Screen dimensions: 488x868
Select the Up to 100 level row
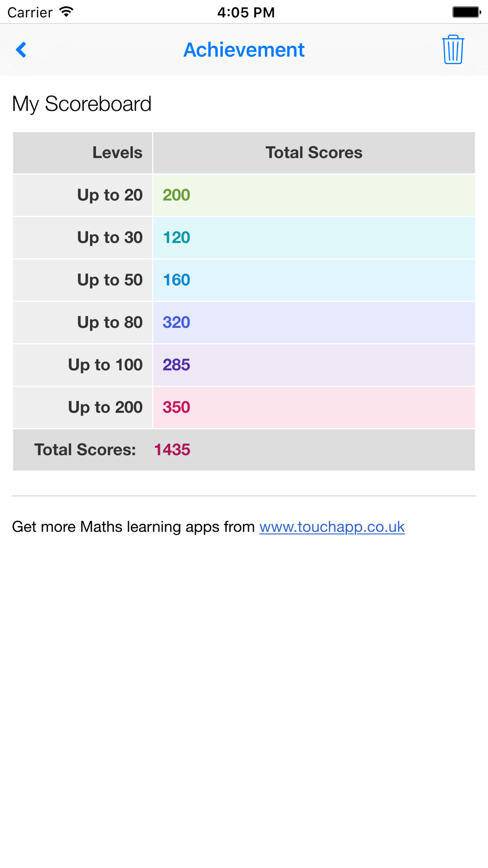pos(105,365)
